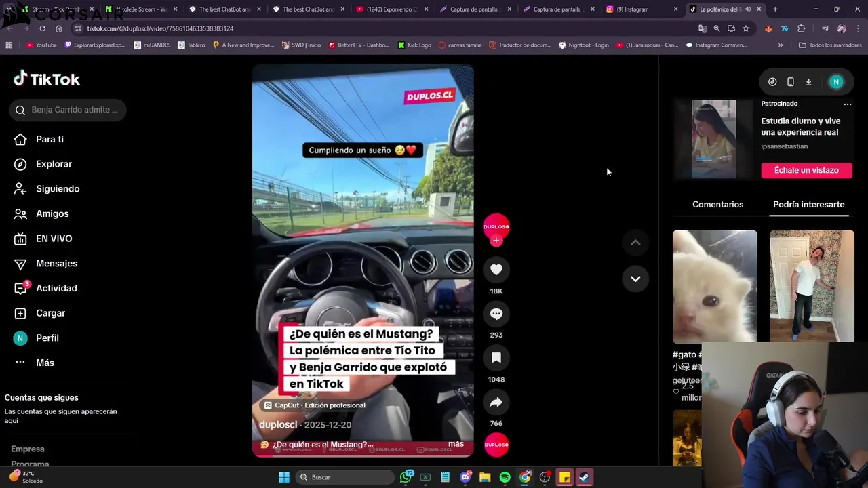868x488 pixels.
Task: Go to Chrome home page
Action: (58, 28)
